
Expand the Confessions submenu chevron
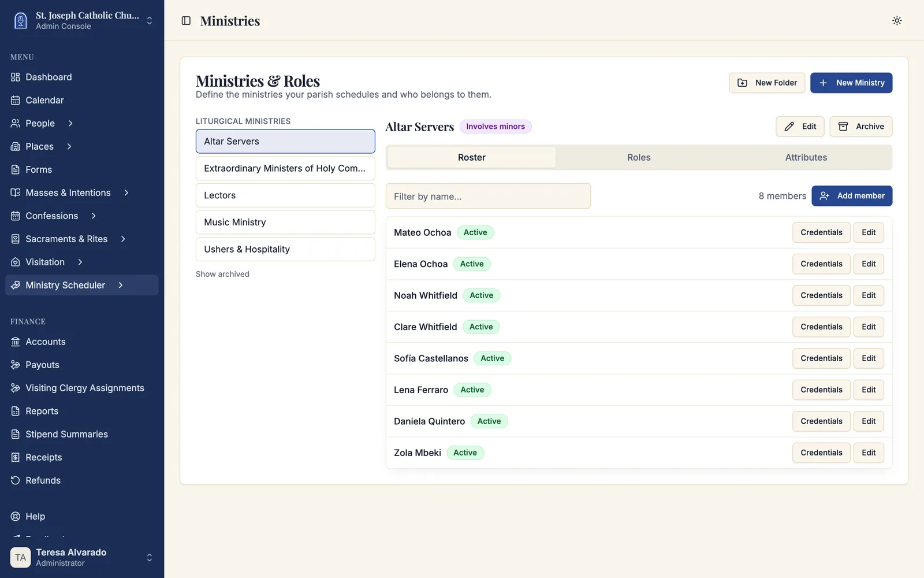tap(94, 216)
